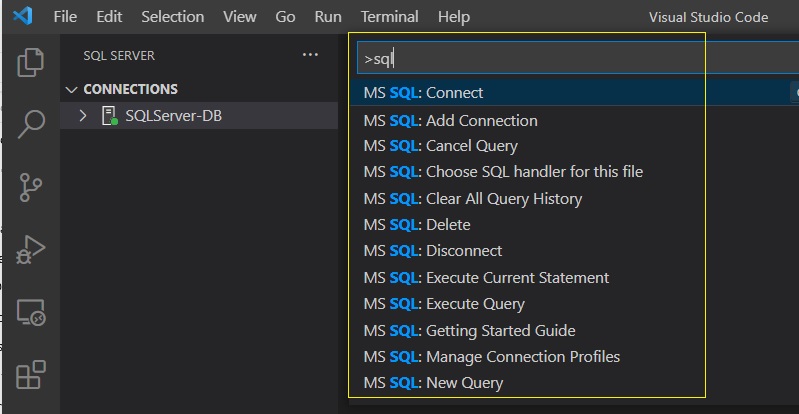Run MS SQL: Execute Query command
Image resolution: width=799 pixels, height=414 pixels.
pyautogui.click(x=574, y=304)
